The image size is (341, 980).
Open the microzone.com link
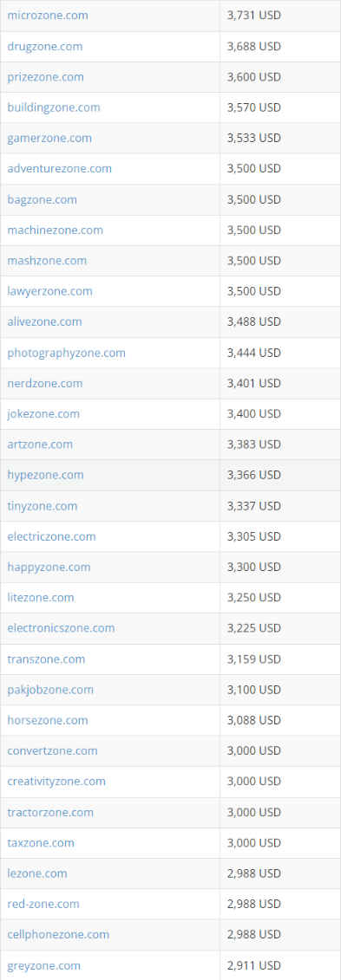tap(48, 15)
